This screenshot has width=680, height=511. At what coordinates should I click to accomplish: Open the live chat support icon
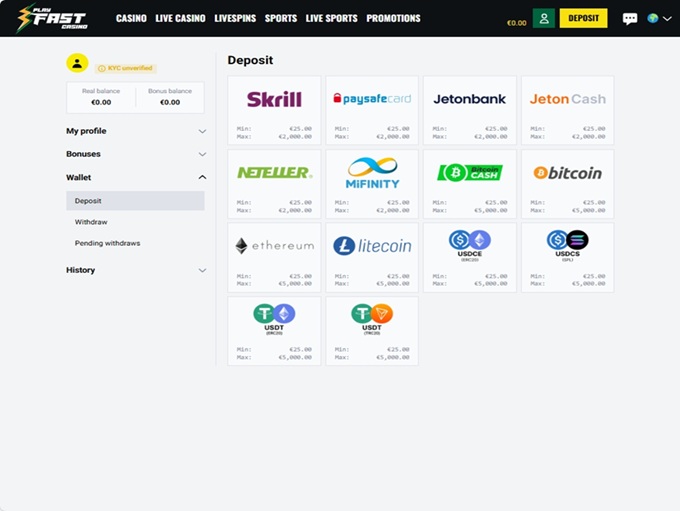click(630, 19)
